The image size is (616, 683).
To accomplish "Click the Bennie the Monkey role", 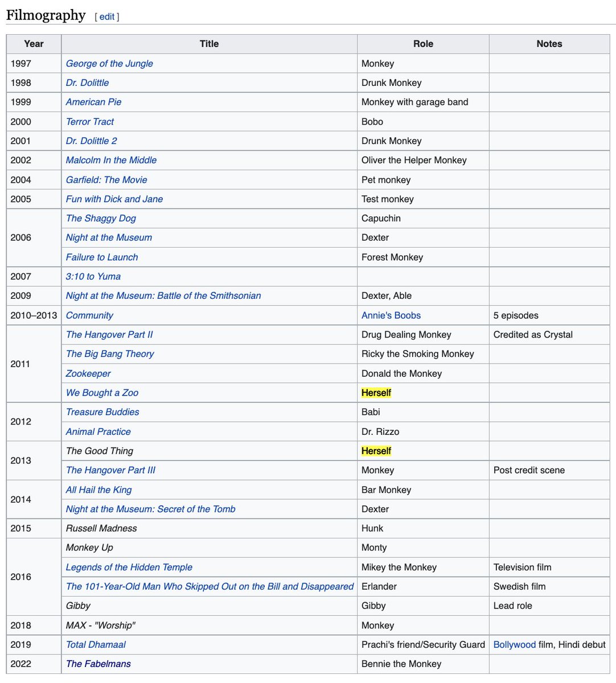I will (401, 664).
